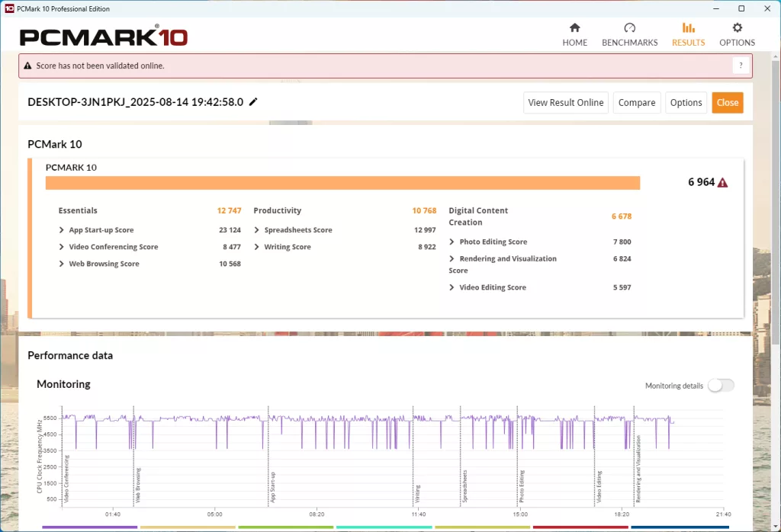Click the Results bar chart icon
781x532 pixels.
(x=688, y=28)
